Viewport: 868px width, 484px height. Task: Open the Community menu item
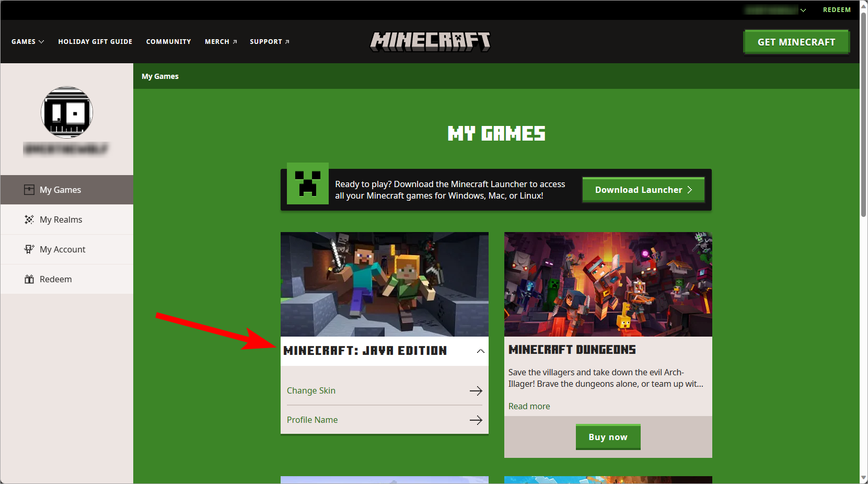[168, 42]
